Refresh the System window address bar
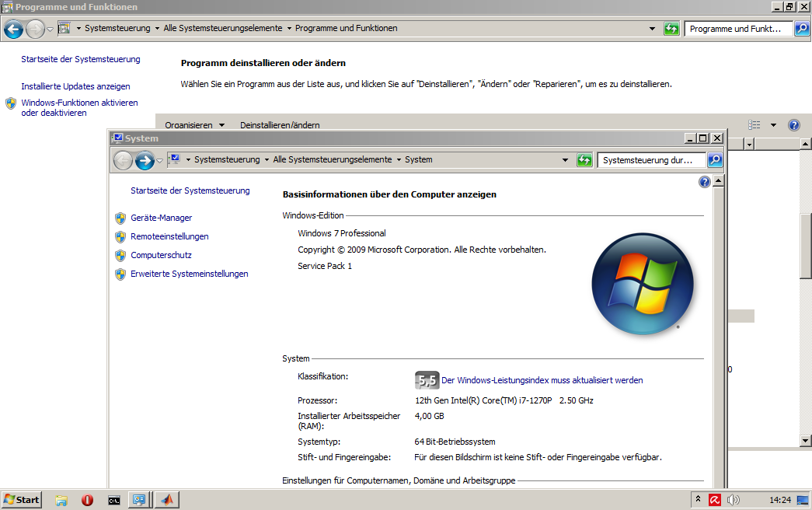This screenshot has height=510, width=812. click(584, 160)
